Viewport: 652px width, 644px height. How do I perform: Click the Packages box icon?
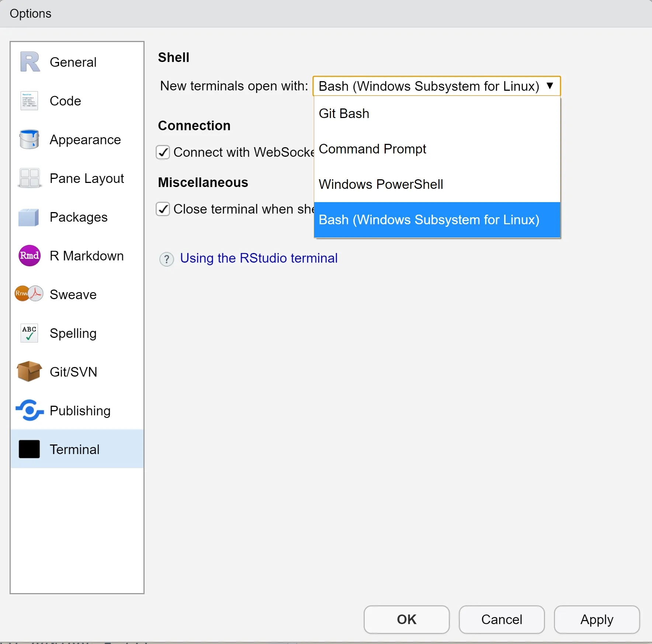coord(29,217)
